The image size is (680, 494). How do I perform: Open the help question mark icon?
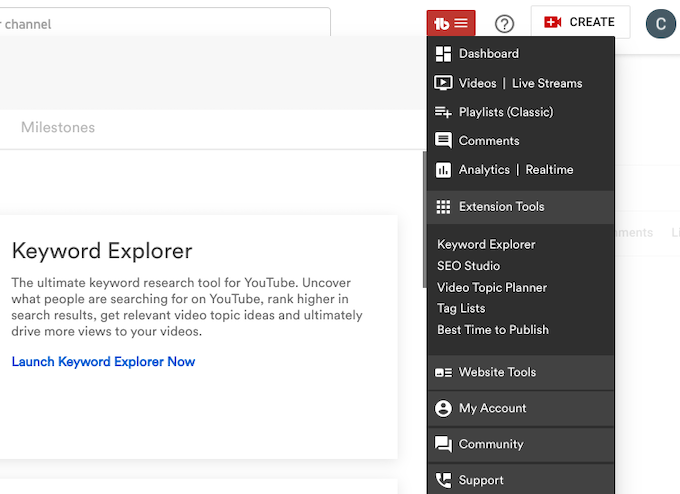tap(505, 23)
